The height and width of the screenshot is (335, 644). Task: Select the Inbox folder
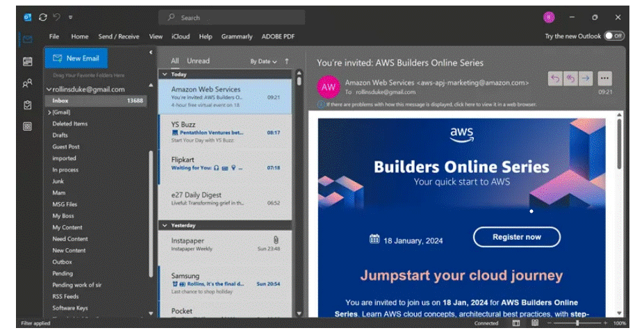[96, 101]
